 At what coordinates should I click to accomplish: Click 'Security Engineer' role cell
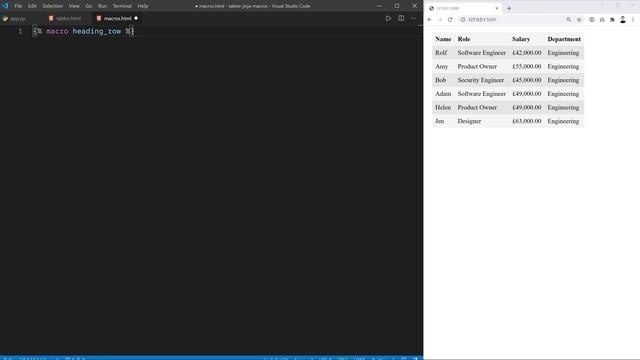480,80
